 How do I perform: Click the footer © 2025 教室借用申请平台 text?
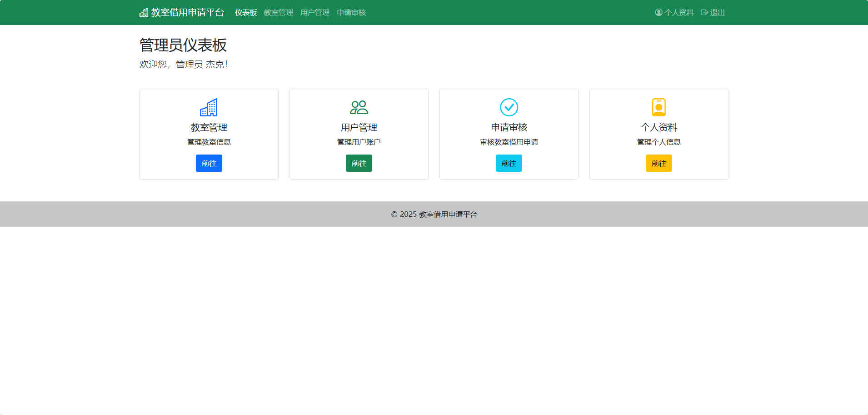pyautogui.click(x=434, y=214)
